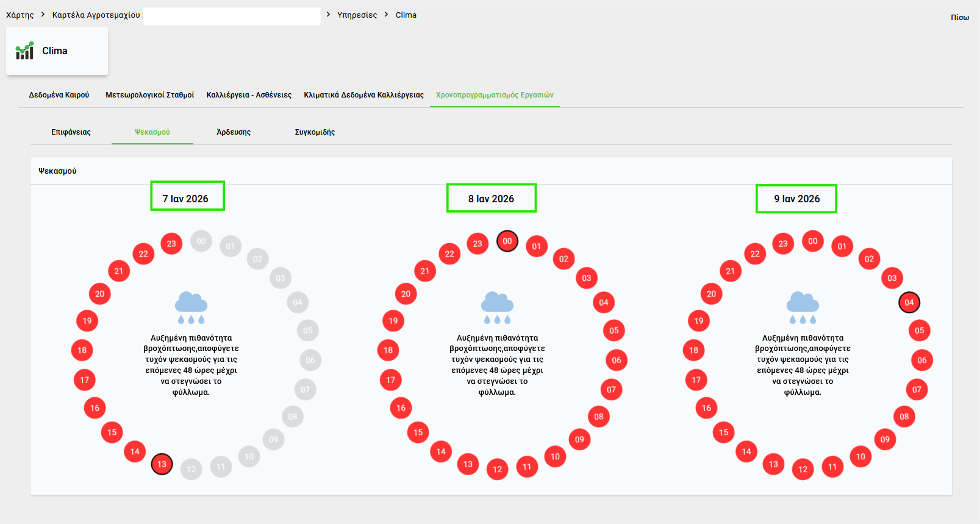Navigate to Χάρτης in the breadcrumb
980x524 pixels.
[x=20, y=15]
